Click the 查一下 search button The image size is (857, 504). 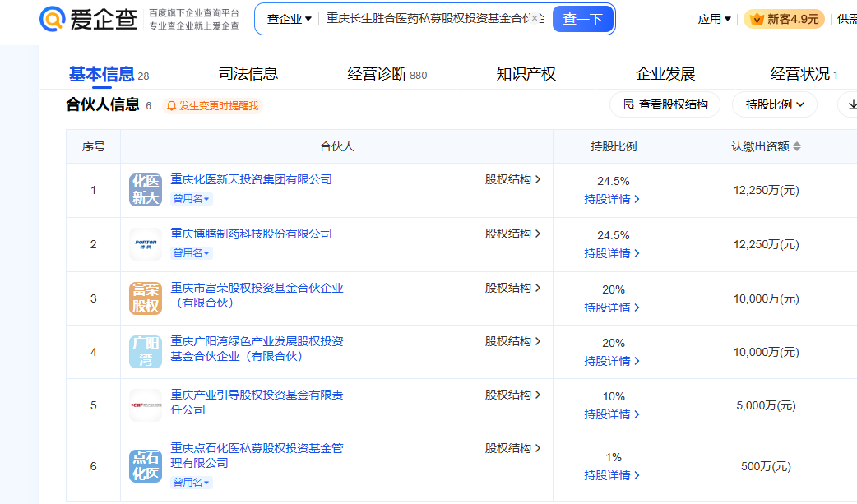[583, 19]
